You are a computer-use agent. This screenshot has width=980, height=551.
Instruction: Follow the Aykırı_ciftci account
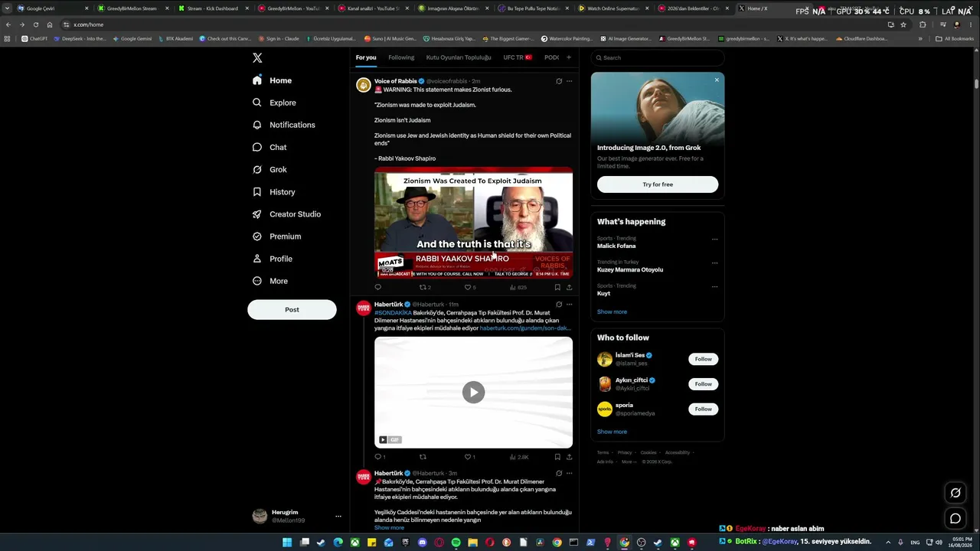tap(704, 384)
